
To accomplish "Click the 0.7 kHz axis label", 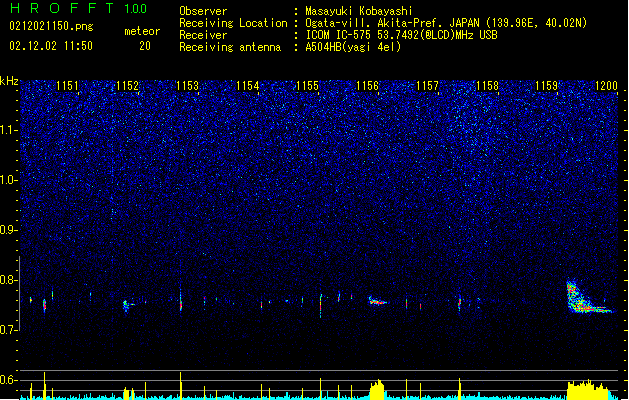I will click(x=9, y=330).
